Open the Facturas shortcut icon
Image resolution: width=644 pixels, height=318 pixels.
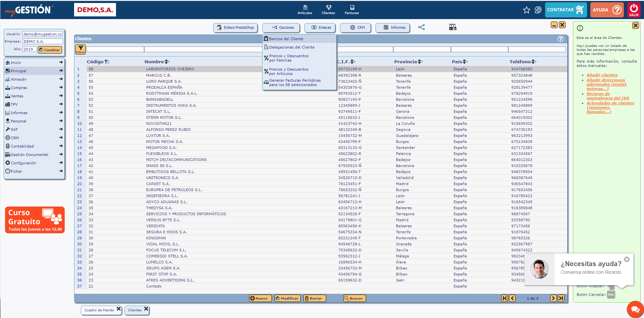pyautogui.click(x=352, y=10)
